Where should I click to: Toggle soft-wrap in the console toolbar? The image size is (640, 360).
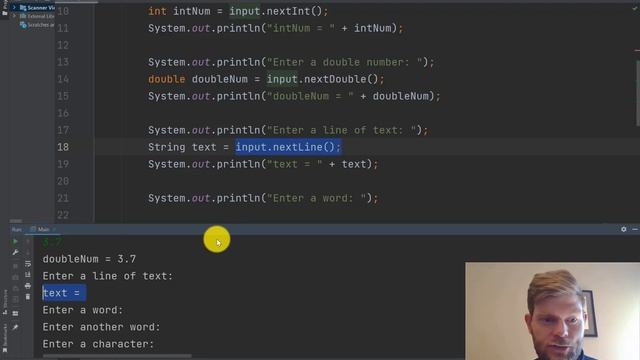point(28,264)
